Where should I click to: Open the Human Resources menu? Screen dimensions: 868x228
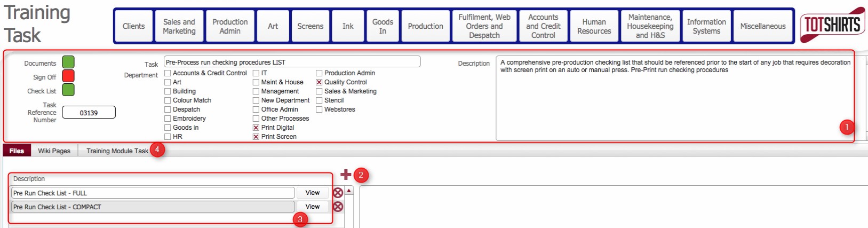point(594,26)
